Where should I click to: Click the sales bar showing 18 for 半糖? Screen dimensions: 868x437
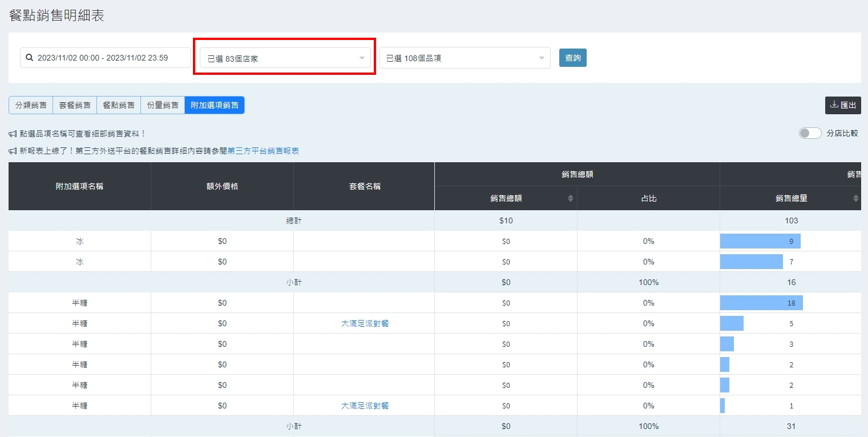tap(761, 303)
